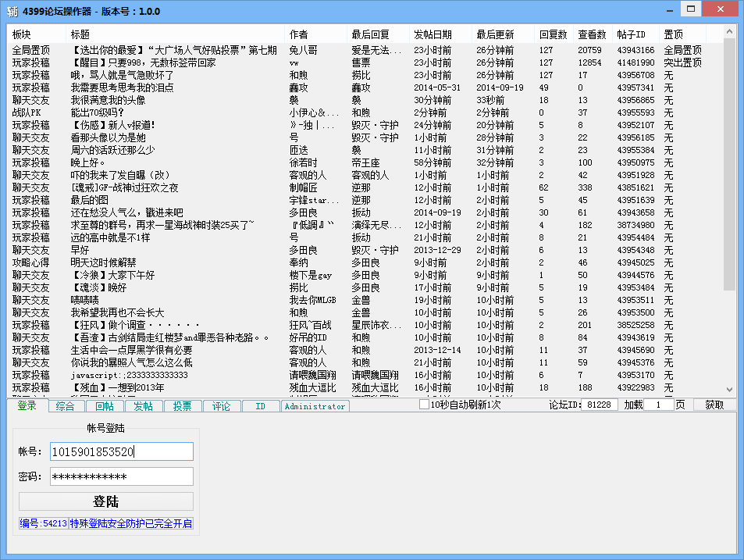Click the 密码 input field

pyautogui.click(x=122, y=476)
